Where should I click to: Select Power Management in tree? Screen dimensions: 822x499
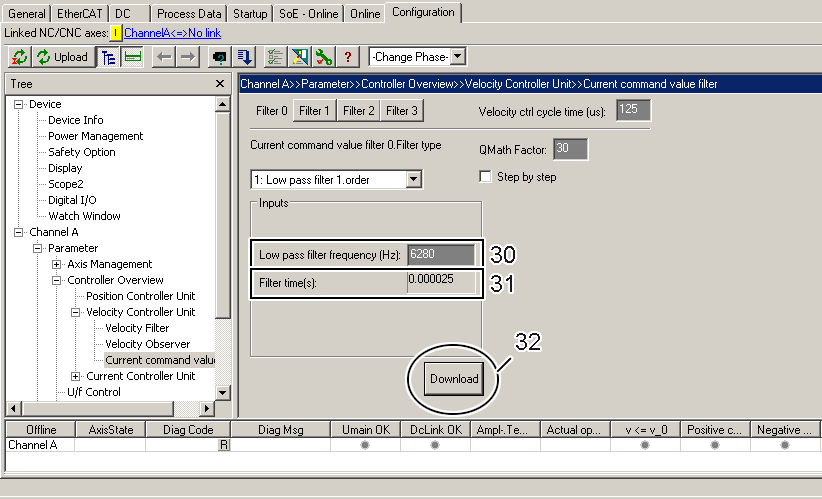point(95,136)
